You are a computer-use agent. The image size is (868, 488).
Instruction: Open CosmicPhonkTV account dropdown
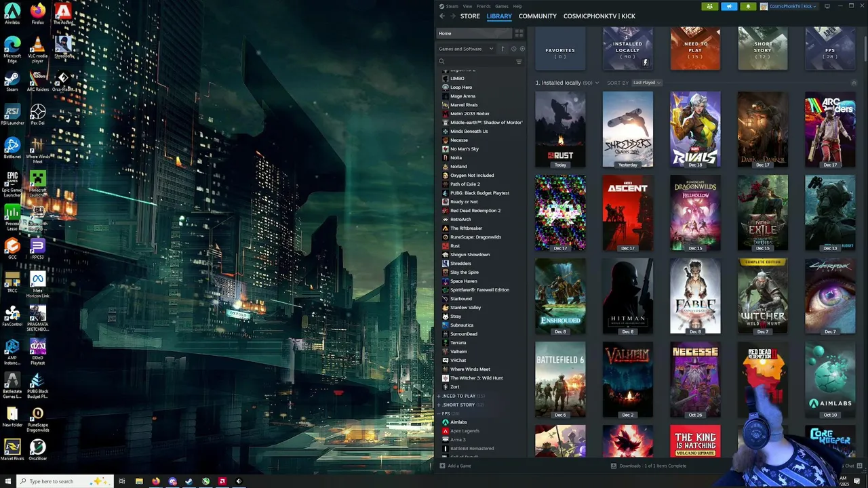coord(789,6)
